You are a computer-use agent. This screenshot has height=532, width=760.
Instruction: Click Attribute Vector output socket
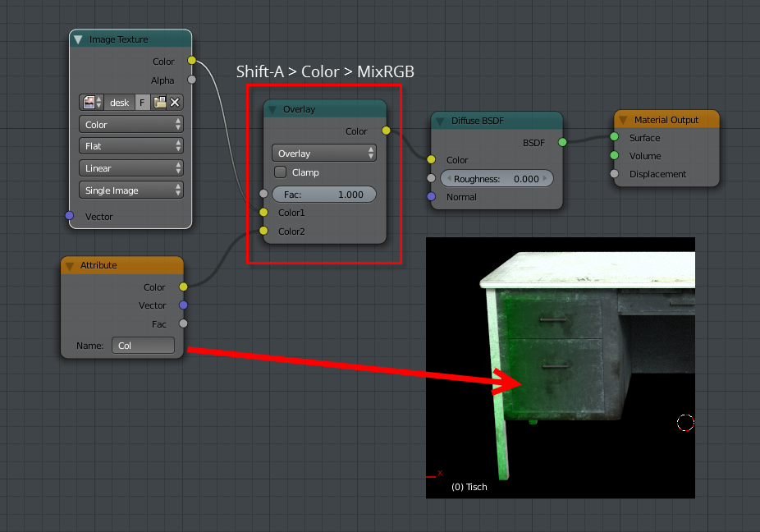[183, 305]
